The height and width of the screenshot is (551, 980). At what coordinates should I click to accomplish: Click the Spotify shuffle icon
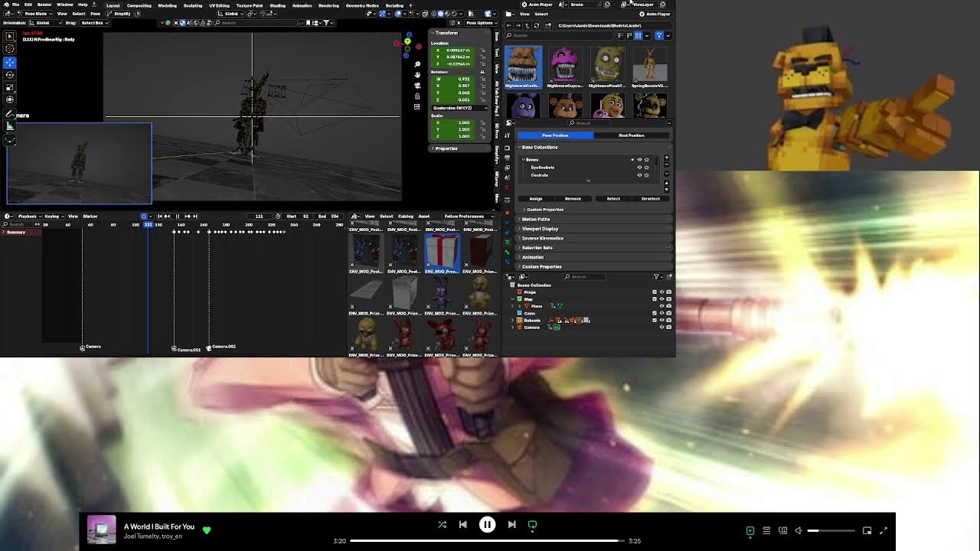coord(442,525)
